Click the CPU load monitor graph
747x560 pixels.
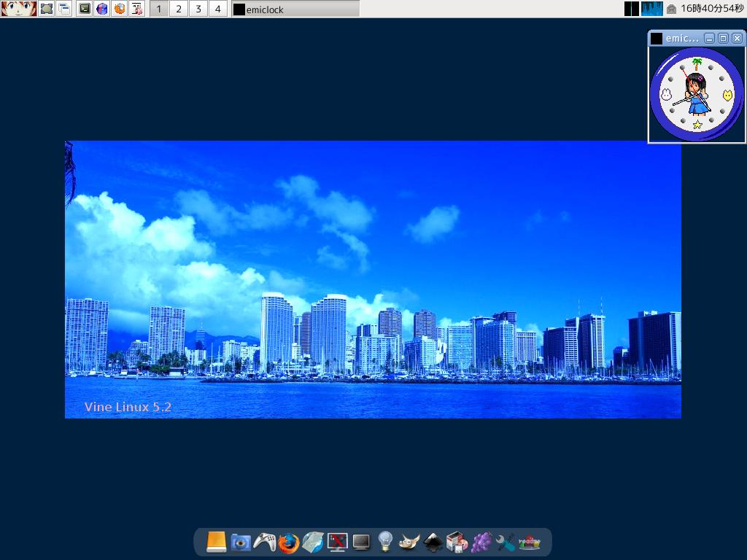(x=651, y=9)
